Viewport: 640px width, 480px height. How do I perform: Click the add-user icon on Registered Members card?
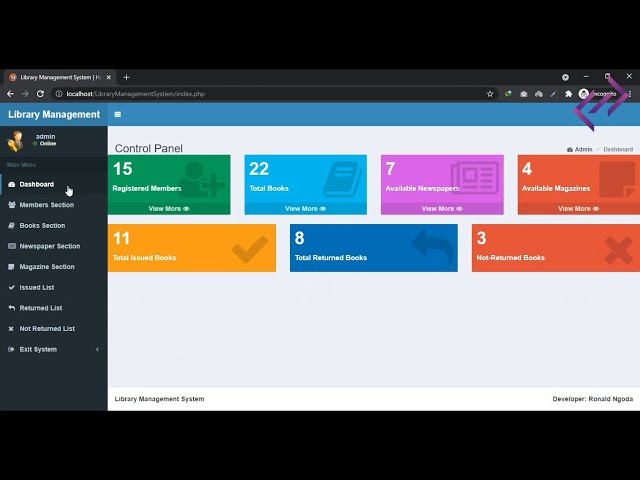(x=202, y=180)
